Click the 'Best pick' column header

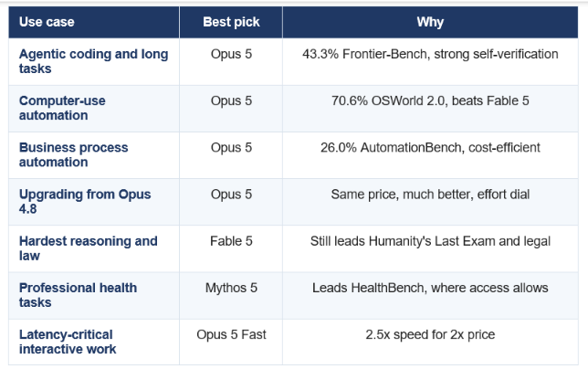pyautogui.click(x=231, y=22)
